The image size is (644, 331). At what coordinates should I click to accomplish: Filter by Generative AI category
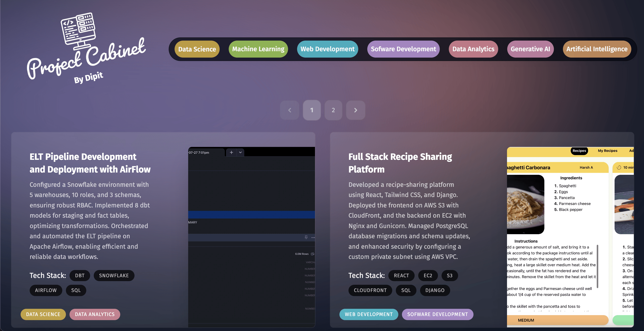530,49
